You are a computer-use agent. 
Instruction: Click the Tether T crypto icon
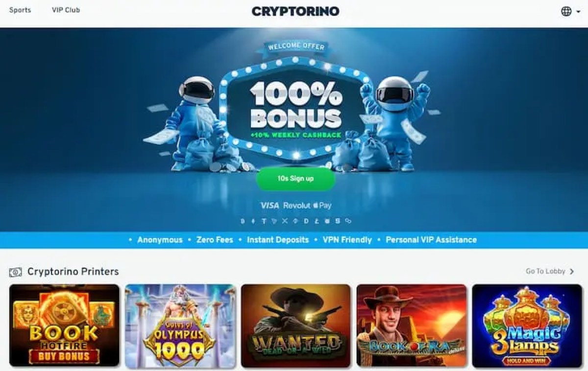[x=264, y=221]
